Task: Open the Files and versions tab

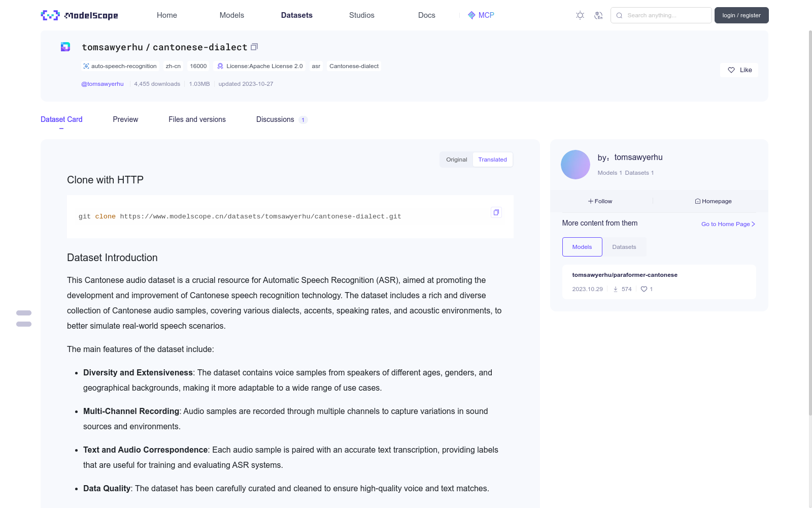Action: [197, 119]
